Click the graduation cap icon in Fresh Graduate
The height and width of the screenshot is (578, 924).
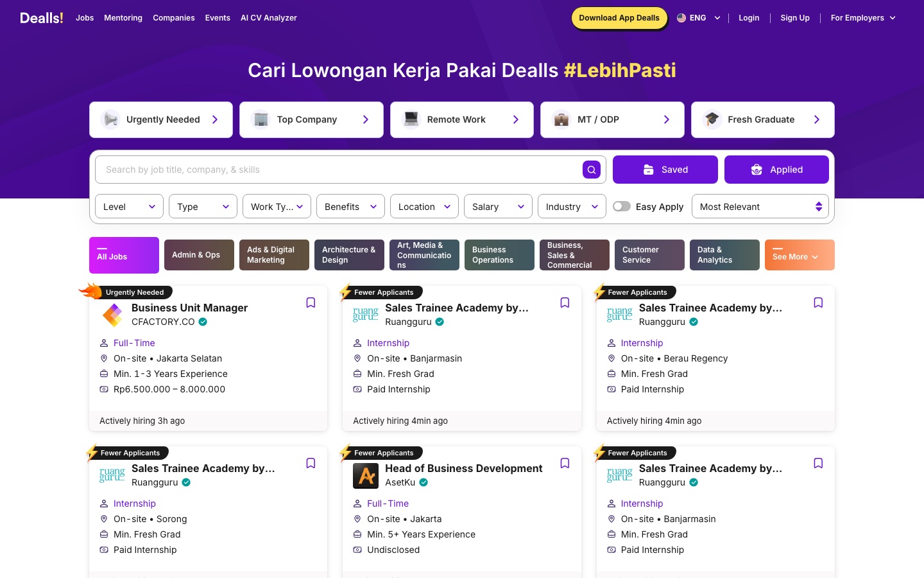coord(712,119)
